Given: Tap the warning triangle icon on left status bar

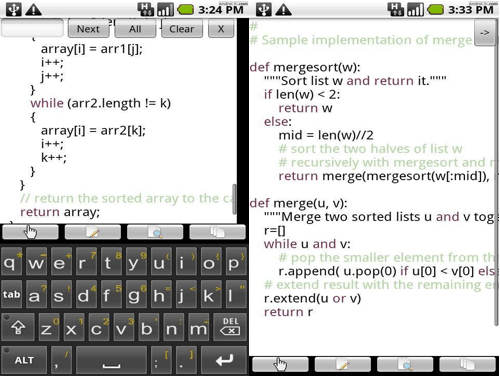Looking at the screenshot, I should pos(33,10).
